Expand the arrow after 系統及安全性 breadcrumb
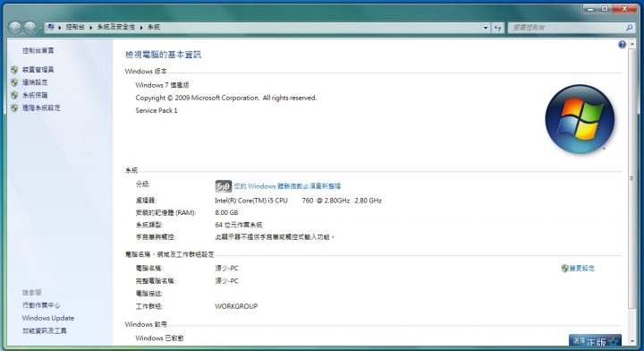The width and height of the screenshot is (644, 351). [x=141, y=28]
